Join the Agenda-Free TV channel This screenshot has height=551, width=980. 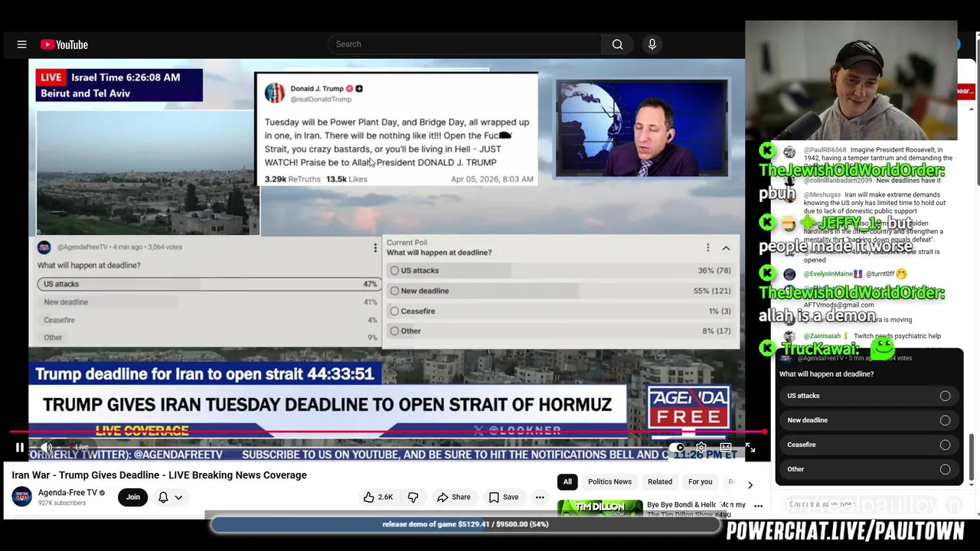point(133,497)
